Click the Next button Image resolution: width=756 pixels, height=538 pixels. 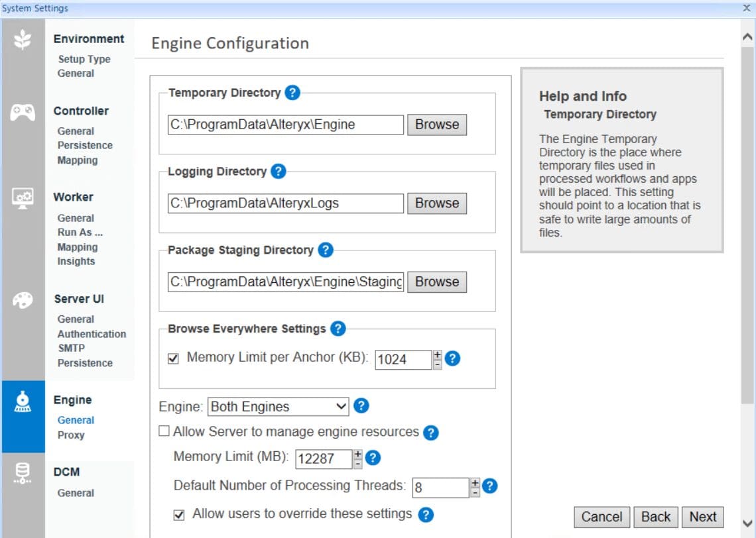point(702,517)
